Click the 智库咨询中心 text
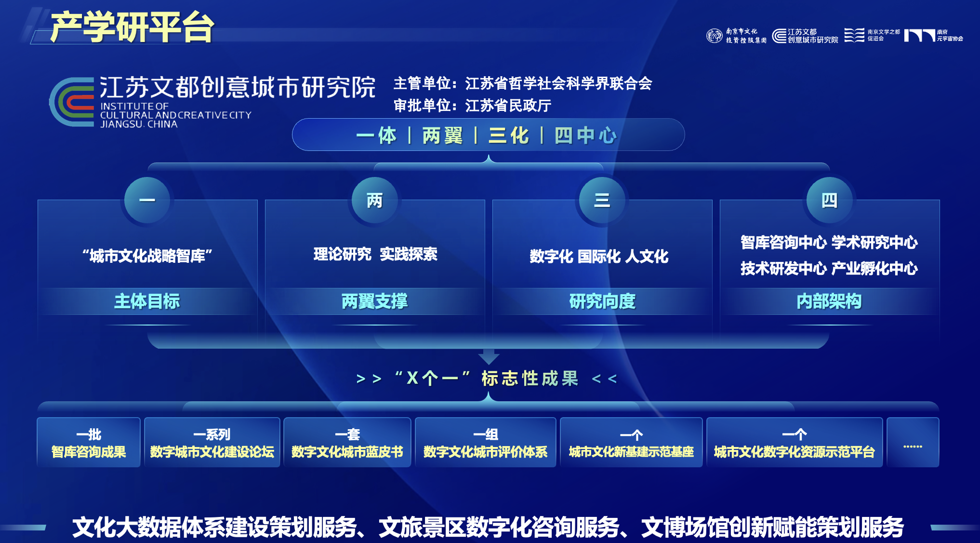 click(783, 242)
